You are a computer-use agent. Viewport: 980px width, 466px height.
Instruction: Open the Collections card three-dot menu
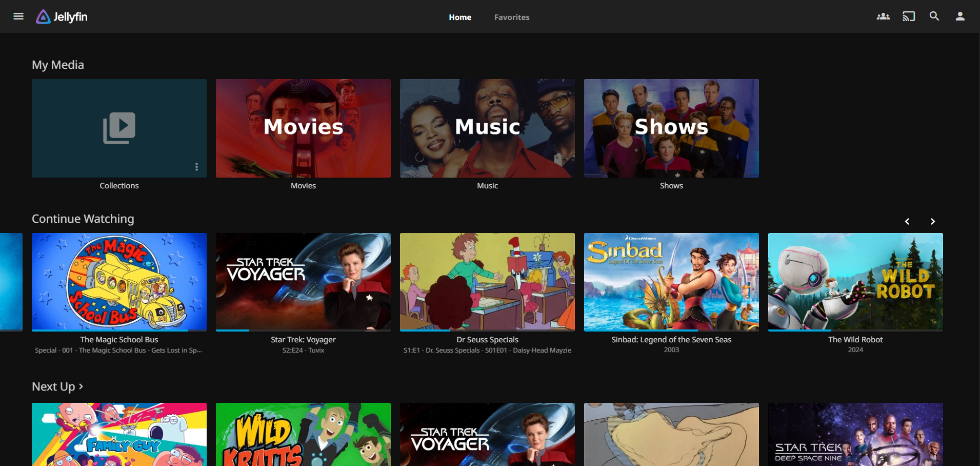[x=196, y=167]
